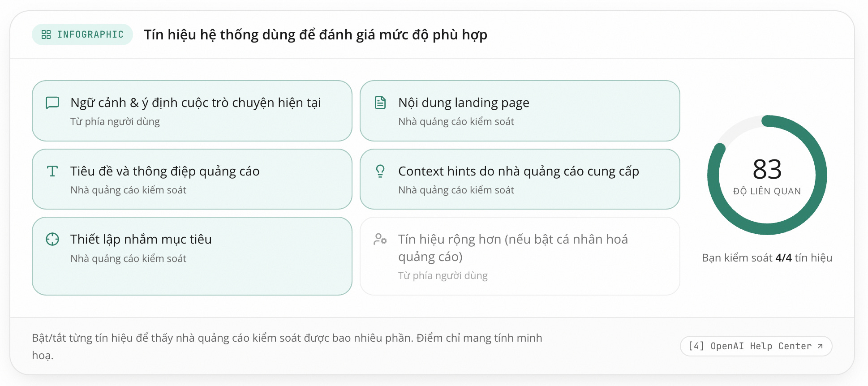
Task: Click the user-gear icon for broader signals
Action: click(380, 239)
